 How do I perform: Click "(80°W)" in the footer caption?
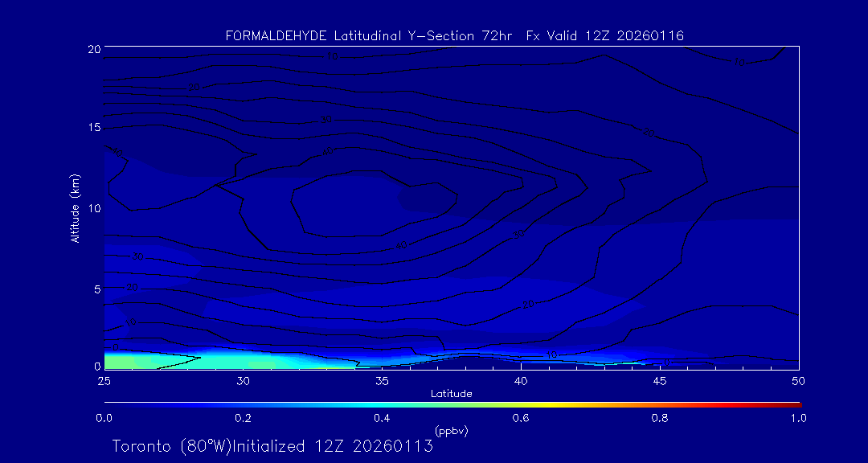point(207,446)
